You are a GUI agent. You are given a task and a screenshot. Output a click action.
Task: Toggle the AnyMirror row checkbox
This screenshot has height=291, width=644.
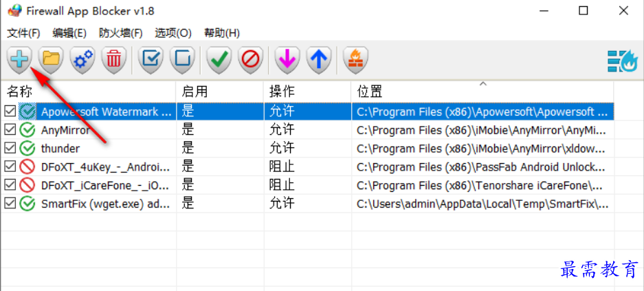pyautogui.click(x=10, y=130)
